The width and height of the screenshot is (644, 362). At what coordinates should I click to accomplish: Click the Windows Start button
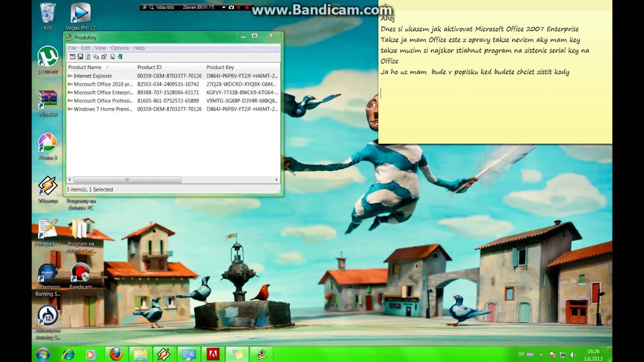[x=43, y=354]
